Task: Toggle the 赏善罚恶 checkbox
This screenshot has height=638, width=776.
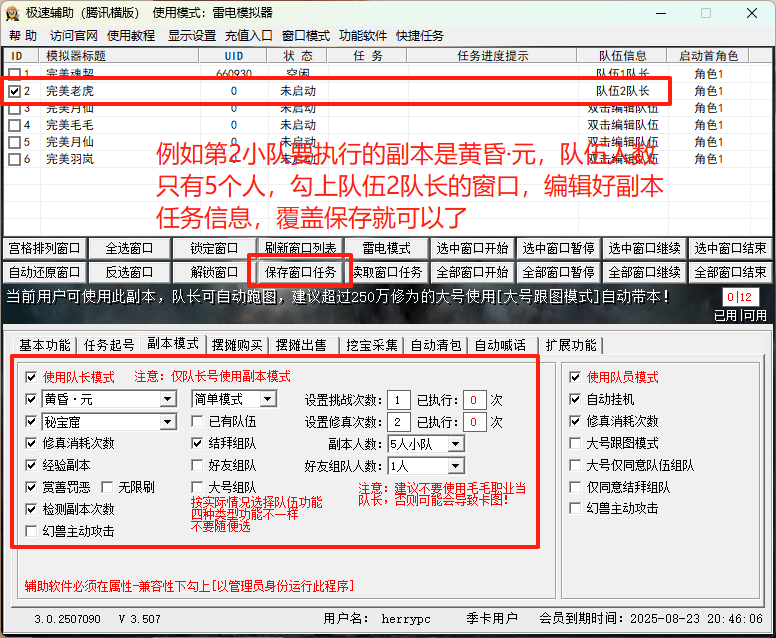Action: (31, 488)
